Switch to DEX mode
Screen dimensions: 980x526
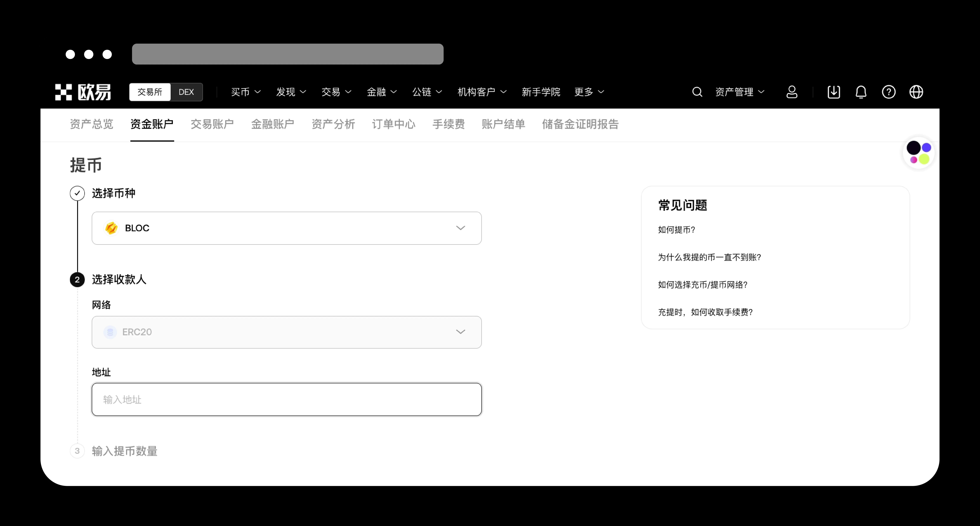tap(186, 92)
